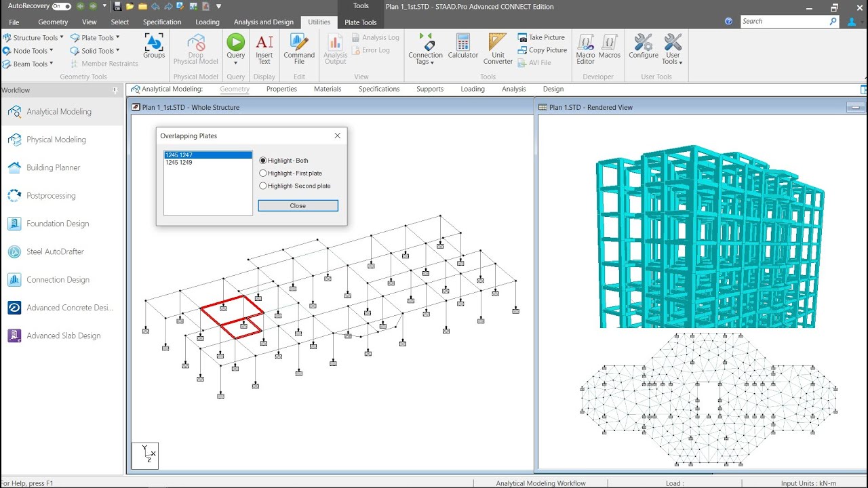Click Take Picture
The image size is (868, 488).
[x=541, y=37]
